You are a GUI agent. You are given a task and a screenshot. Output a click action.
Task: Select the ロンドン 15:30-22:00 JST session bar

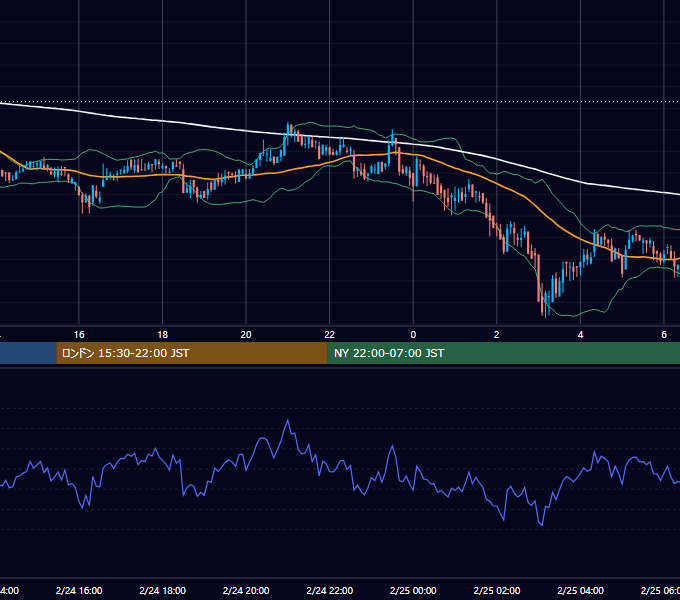tap(192, 353)
